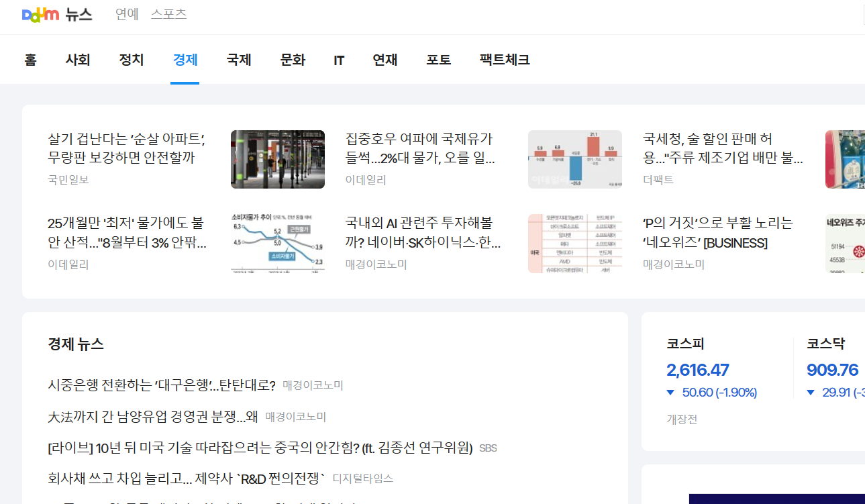Image resolution: width=865 pixels, height=504 pixels.
Task: Open the '순살 아파트' headline article
Action: point(127,149)
